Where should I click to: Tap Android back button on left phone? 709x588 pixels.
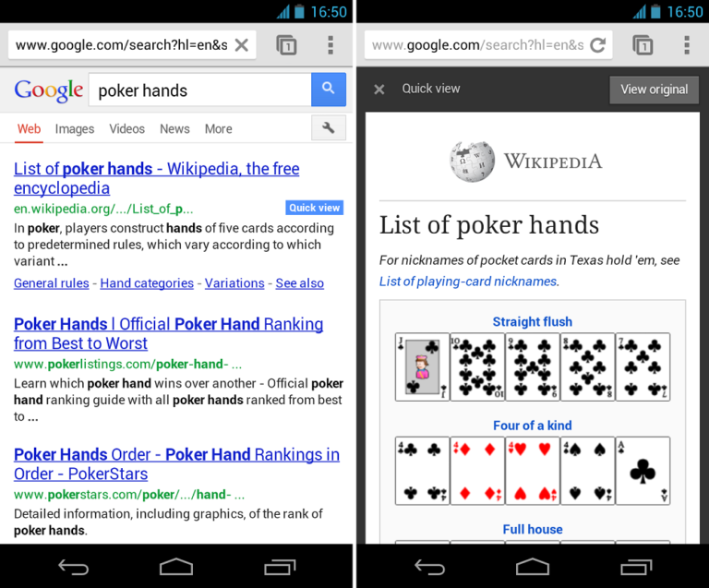coord(73,567)
